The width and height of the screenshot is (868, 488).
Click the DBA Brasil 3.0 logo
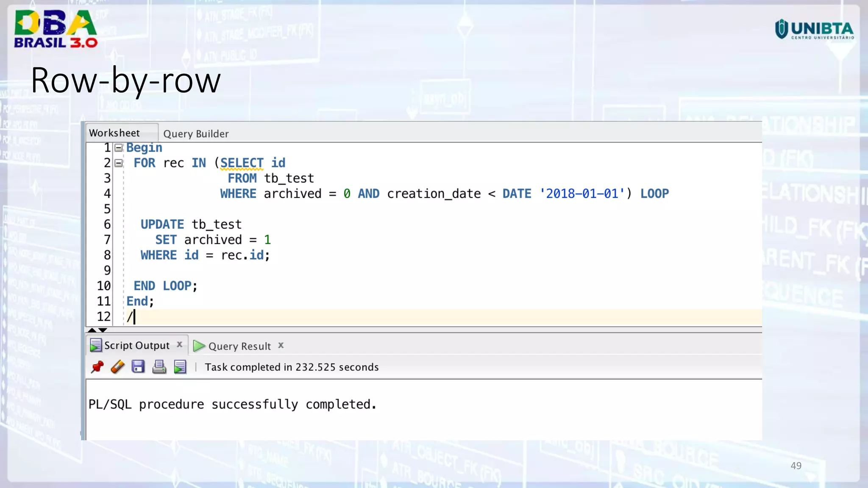[56, 29]
